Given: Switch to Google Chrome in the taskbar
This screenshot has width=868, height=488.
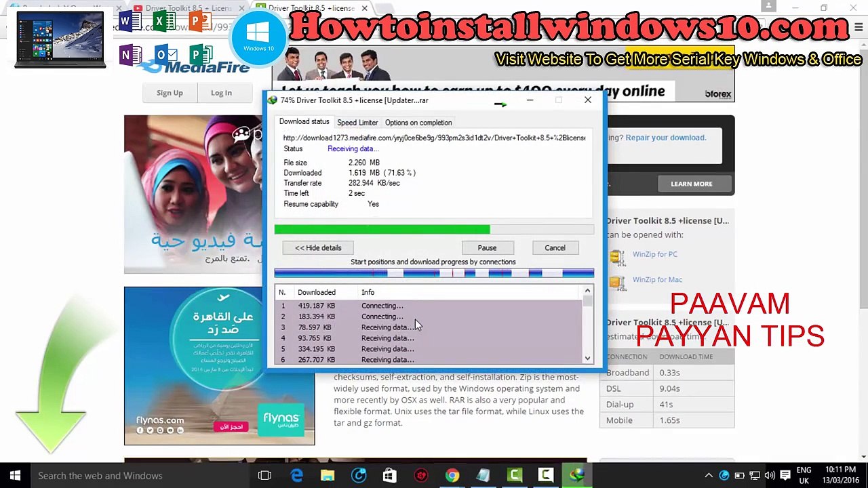Looking at the screenshot, I should [x=452, y=476].
